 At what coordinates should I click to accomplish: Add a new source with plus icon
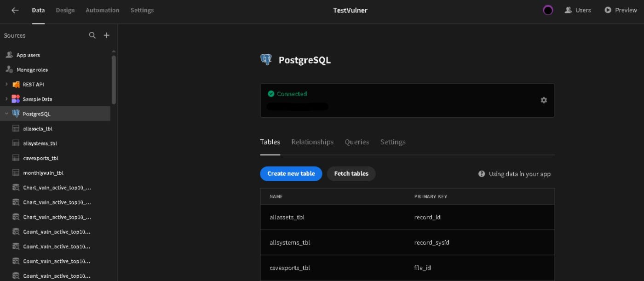107,35
